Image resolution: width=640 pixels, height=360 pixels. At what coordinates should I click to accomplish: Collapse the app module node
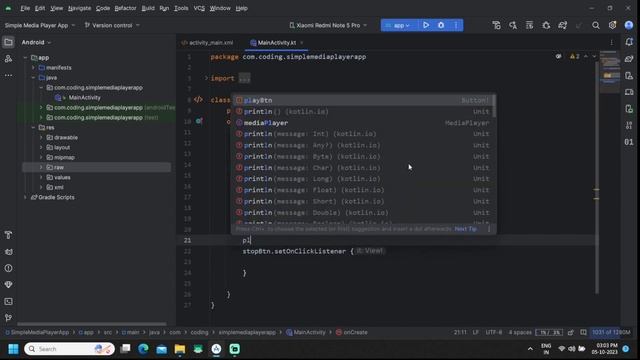pyautogui.click(x=25, y=58)
